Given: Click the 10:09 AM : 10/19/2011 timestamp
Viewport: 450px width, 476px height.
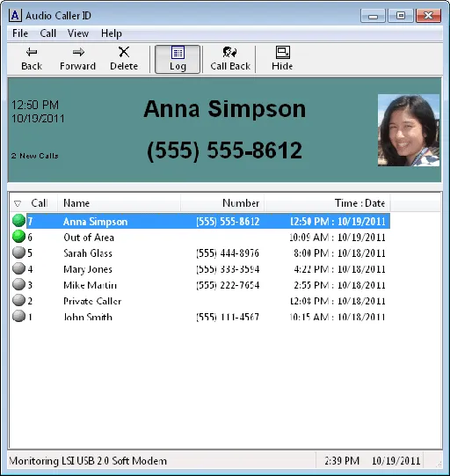Looking at the screenshot, I should [337, 237].
